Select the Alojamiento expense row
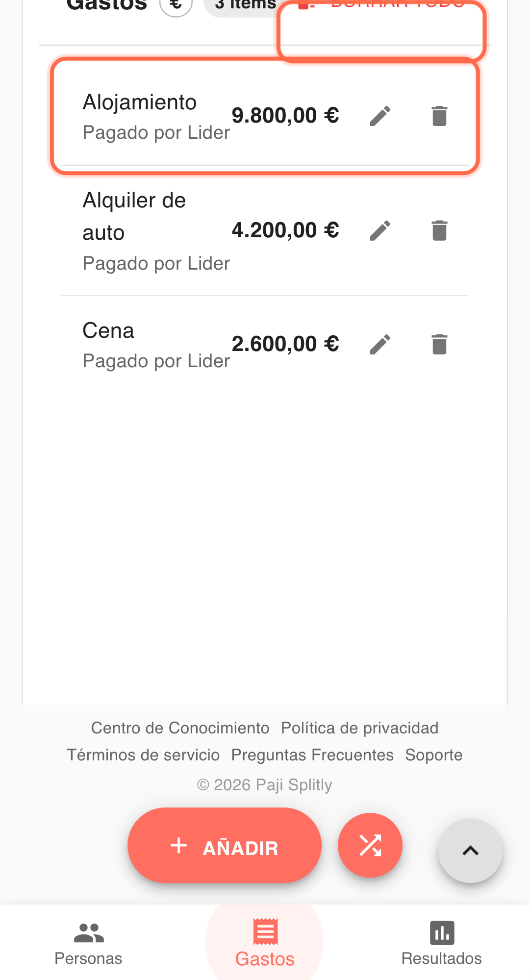 point(157,117)
